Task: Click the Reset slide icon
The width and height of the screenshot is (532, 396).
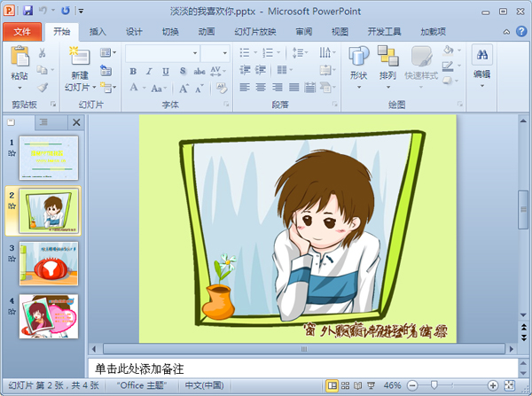Action: pos(106,70)
